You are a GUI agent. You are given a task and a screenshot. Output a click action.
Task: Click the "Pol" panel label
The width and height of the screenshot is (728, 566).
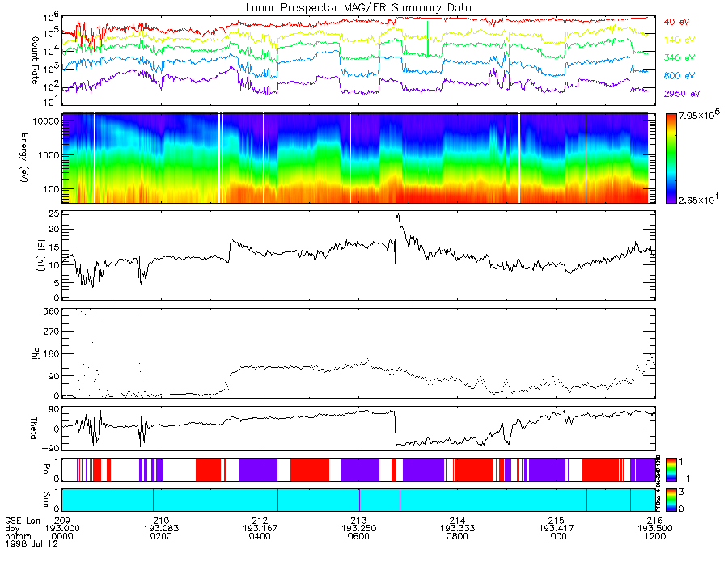[x=46, y=470]
